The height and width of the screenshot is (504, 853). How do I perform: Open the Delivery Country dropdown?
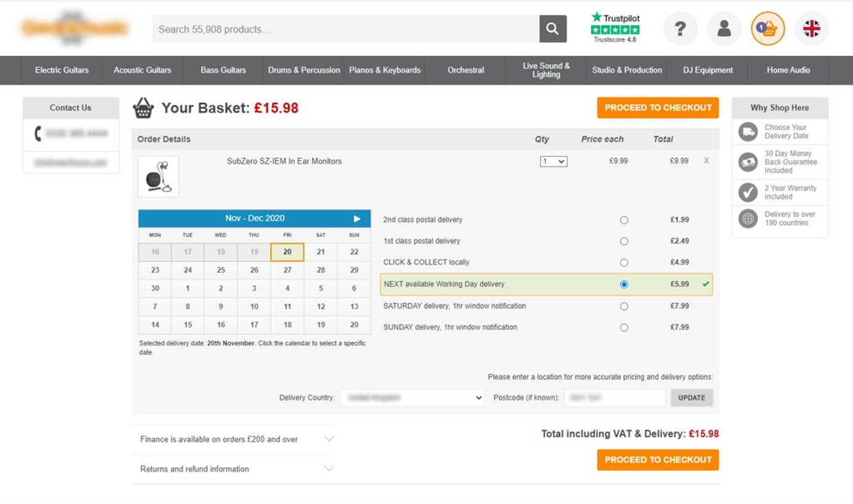pos(412,398)
